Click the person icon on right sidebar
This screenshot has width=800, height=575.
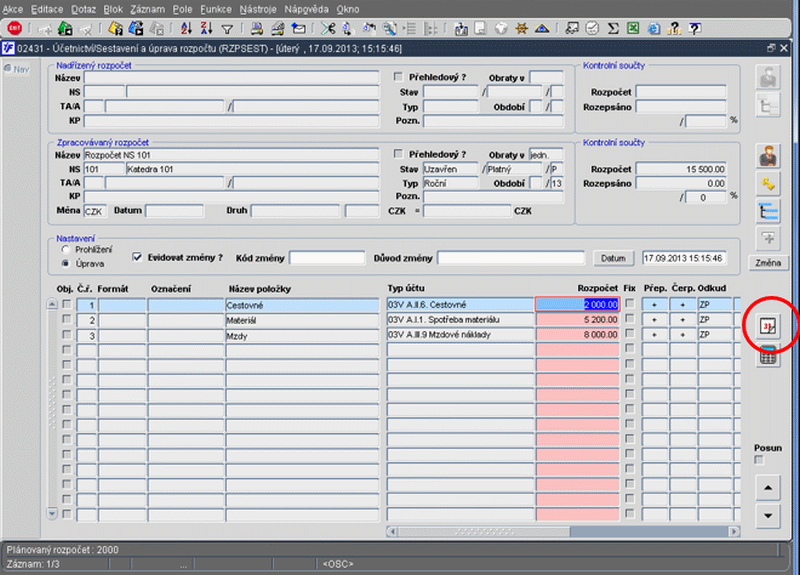768,157
